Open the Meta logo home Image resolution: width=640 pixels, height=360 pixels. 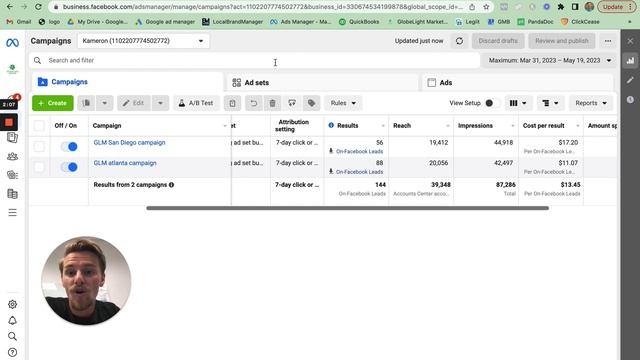12,42
